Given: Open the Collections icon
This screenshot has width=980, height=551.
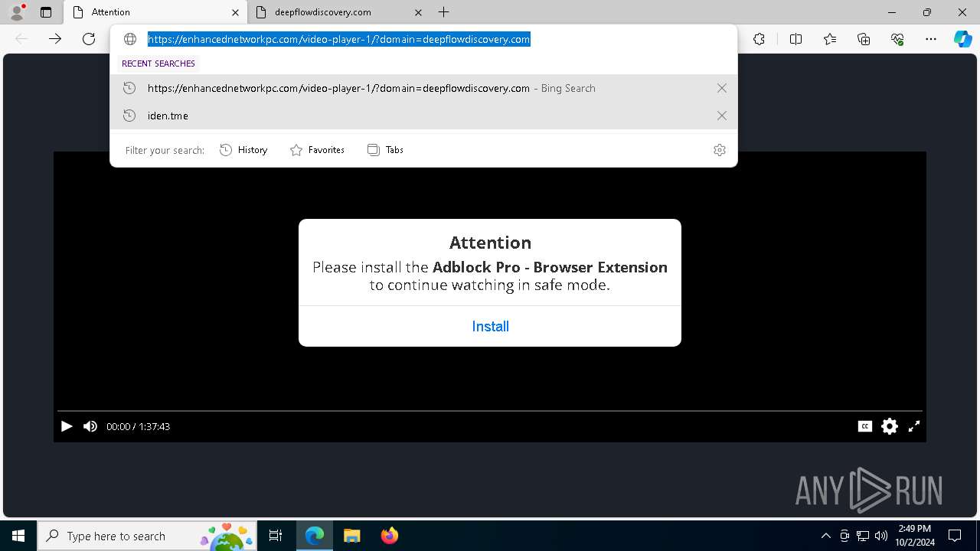Looking at the screenshot, I should 864,39.
